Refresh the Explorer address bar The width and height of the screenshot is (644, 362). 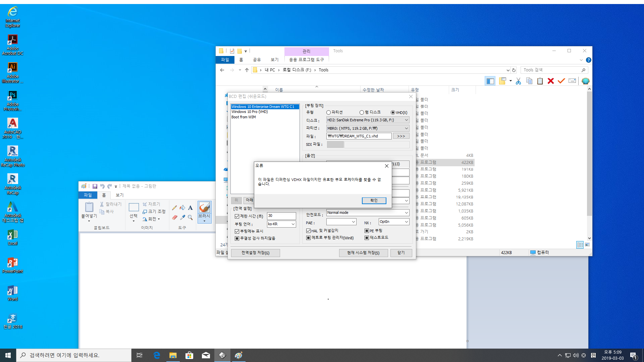coord(514,70)
